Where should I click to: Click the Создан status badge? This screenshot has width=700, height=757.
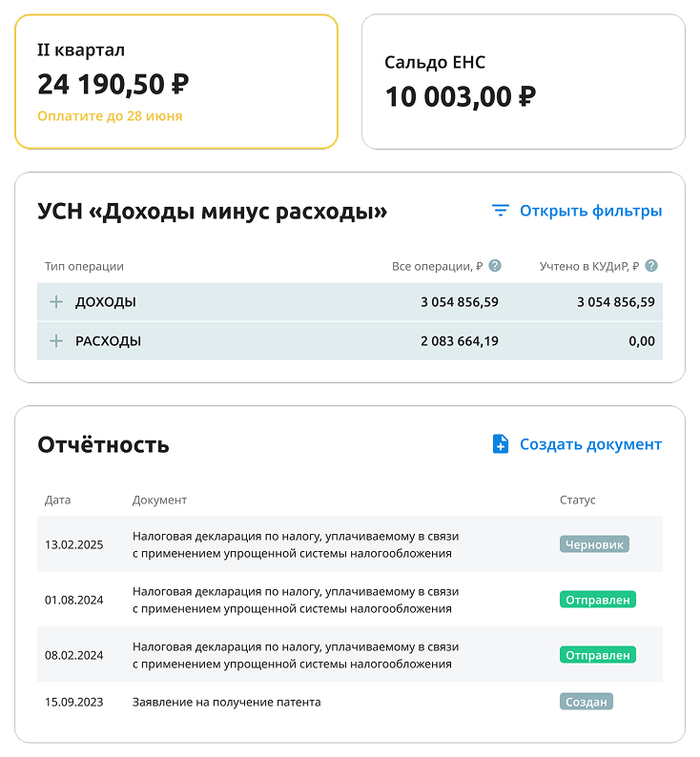point(586,702)
